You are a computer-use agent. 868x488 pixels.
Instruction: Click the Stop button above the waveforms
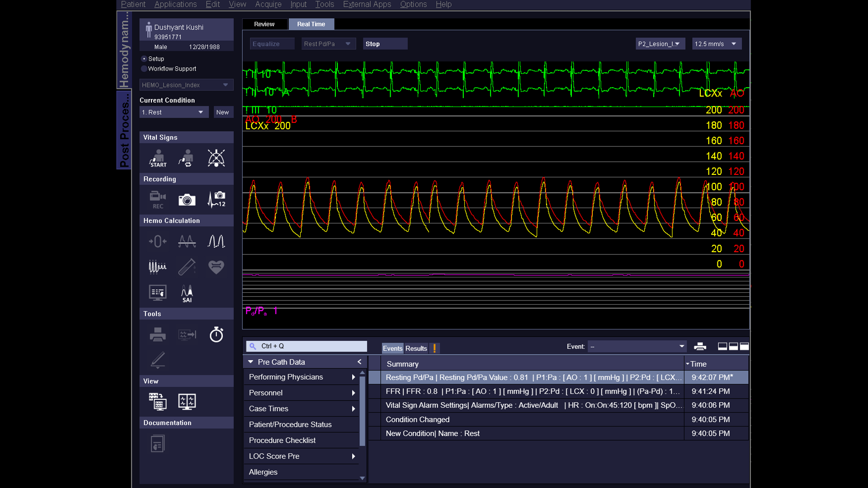(x=385, y=43)
